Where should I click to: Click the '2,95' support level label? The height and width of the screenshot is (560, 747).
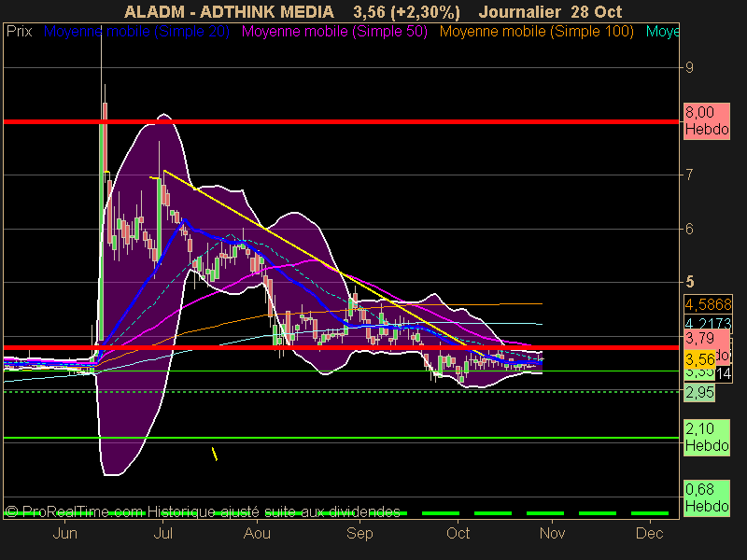point(699,392)
